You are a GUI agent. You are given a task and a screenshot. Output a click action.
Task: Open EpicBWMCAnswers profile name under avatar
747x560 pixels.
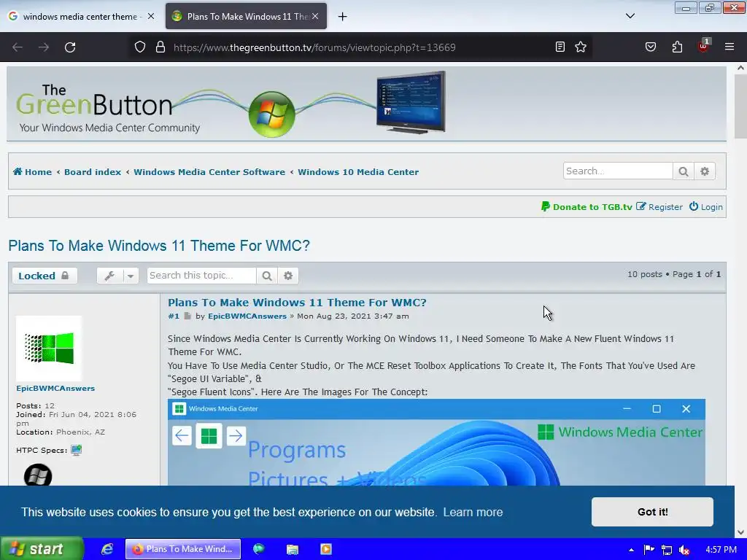(55, 388)
